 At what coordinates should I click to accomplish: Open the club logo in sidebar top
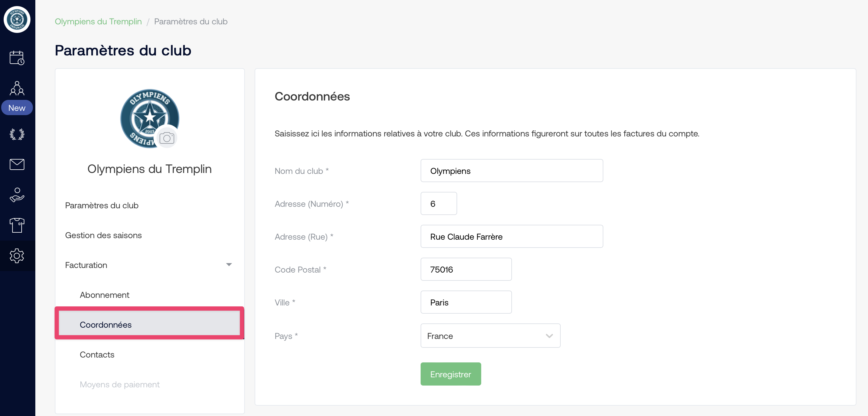click(17, 19)
